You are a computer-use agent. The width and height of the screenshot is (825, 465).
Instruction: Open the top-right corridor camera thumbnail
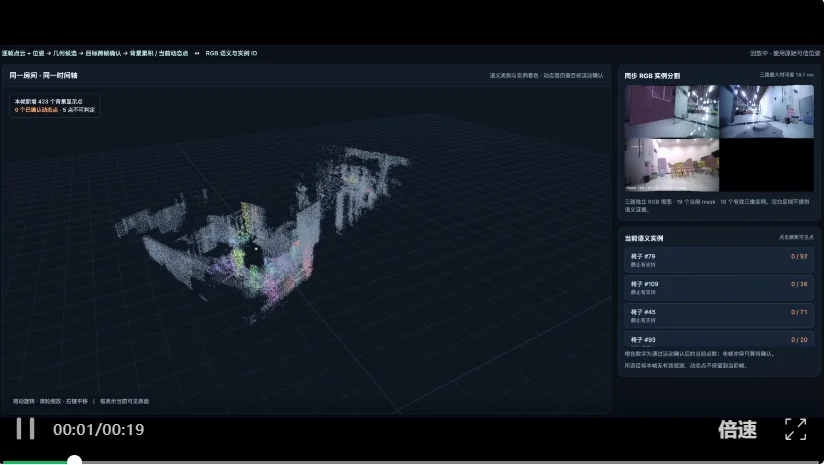tap(767, 112)
